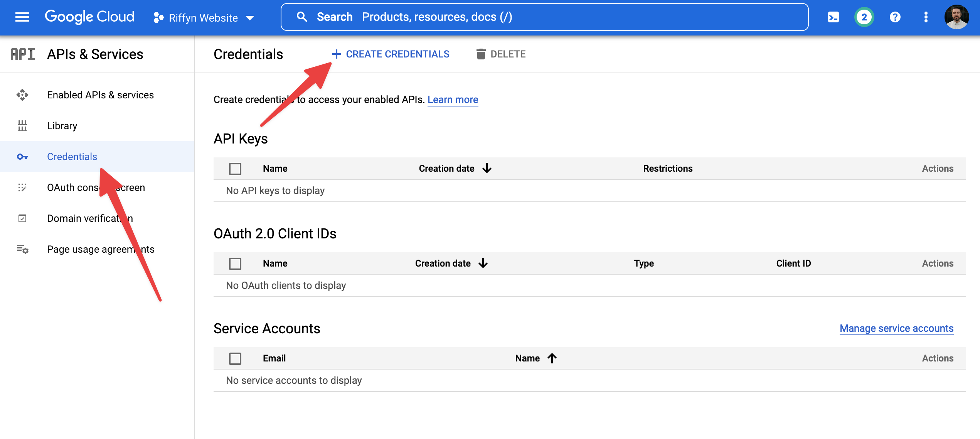The width and height of the screenshot is (980, 439).
Task: Open the help question mark icon
Action: point(895,17)
